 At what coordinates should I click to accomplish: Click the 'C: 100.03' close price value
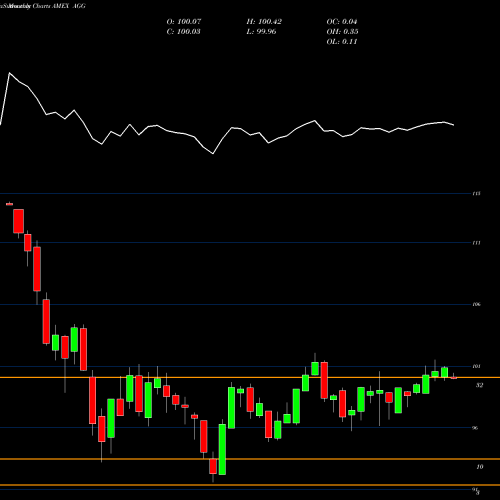(x=183, y=32)
